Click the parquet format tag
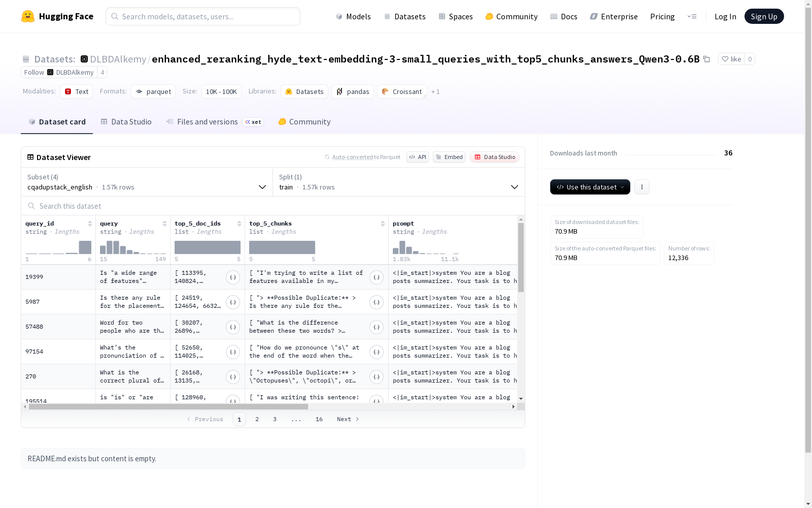The image size is (812, 508). 153,91
